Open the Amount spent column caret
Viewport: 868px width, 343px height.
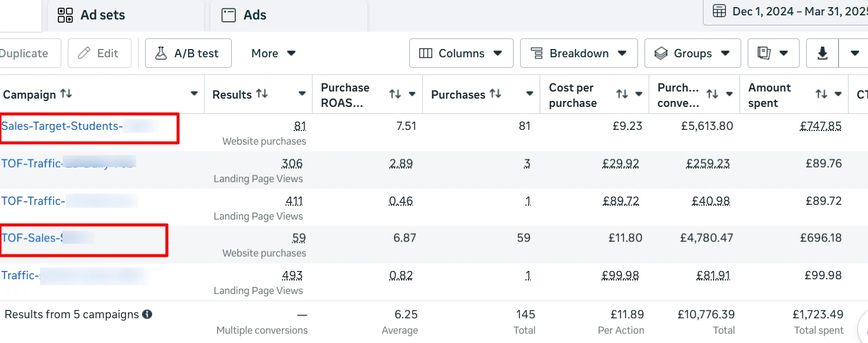tap(839, 94)
